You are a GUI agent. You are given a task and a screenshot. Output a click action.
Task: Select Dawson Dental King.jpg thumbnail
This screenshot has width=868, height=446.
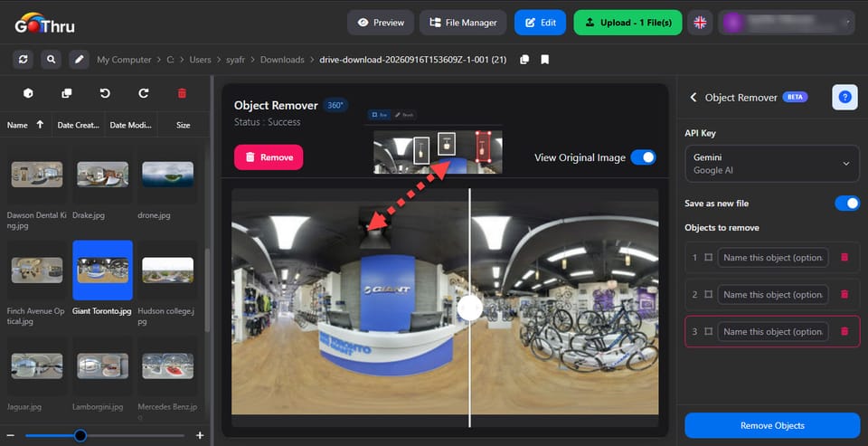37,176
